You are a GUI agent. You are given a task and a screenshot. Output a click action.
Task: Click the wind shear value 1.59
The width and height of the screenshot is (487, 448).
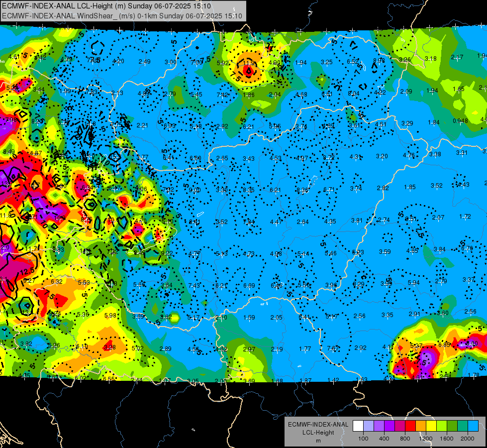coord(249,318)
